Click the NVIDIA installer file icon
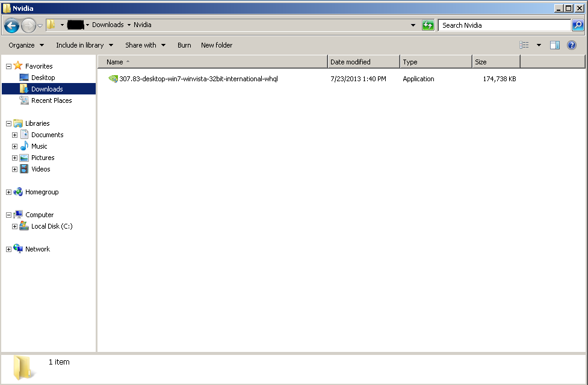 click(x=113, y=79)
